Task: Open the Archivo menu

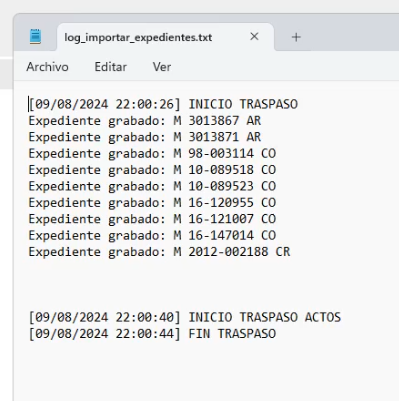Action: (x=48, y=67)
